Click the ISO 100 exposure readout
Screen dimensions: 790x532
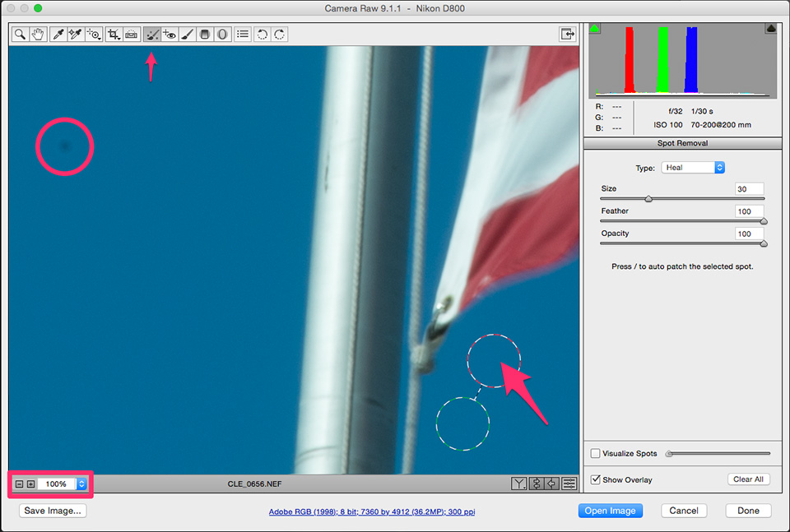668,125
